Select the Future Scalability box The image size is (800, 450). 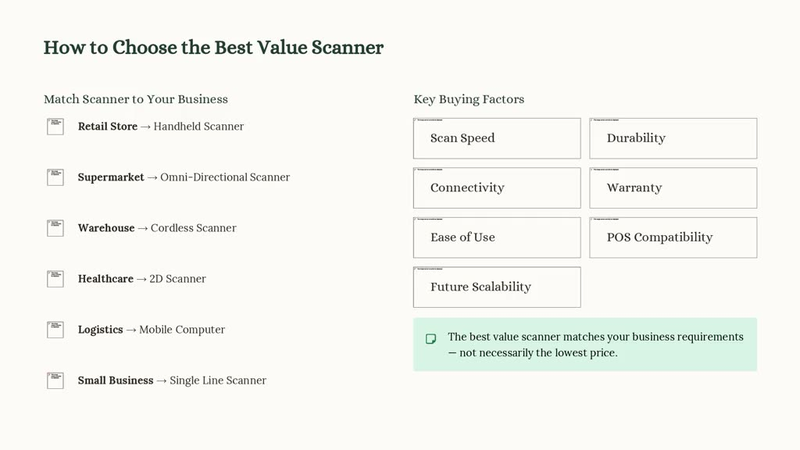(497, 287)
